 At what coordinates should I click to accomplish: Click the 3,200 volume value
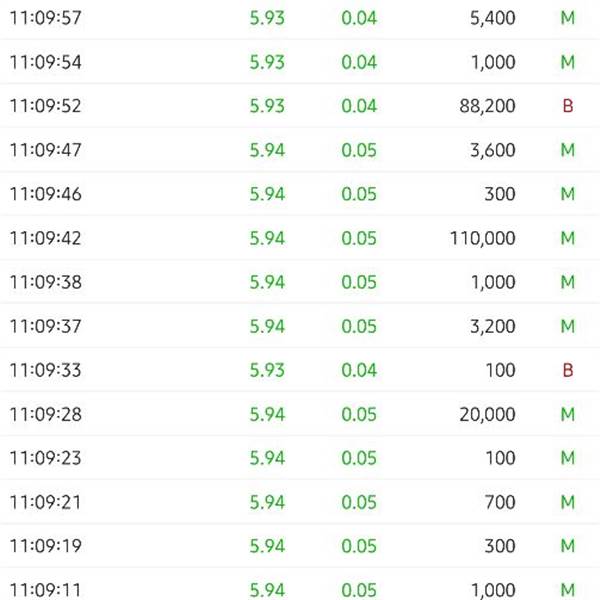[492, 326]
